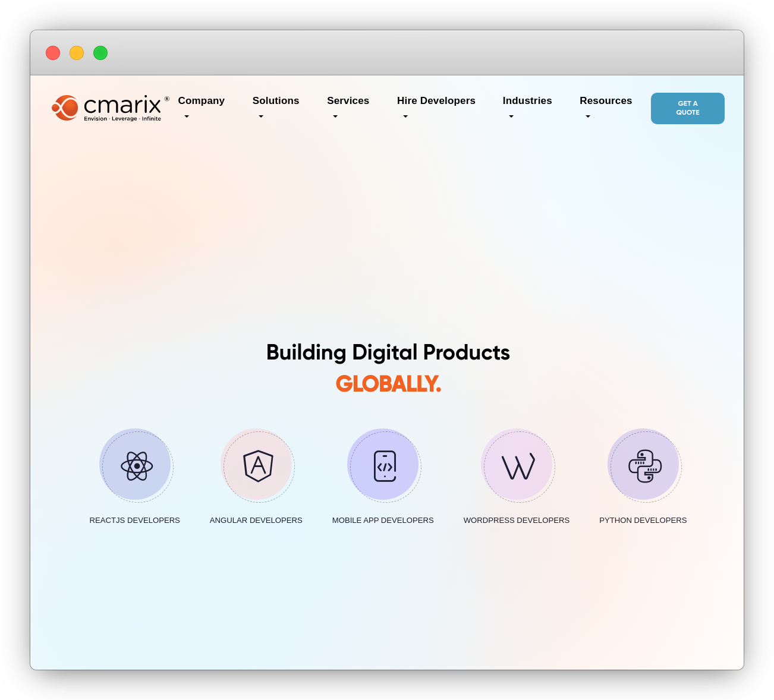774x700 pixels.
Task: Expand the dropdown arrow under Industries
Action: (x=511, y=116)
